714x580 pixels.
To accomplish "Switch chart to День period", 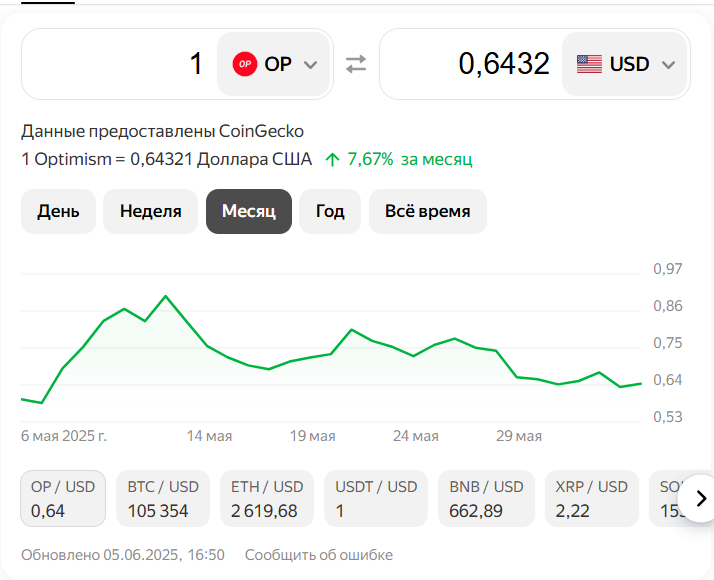I will 58,212.
